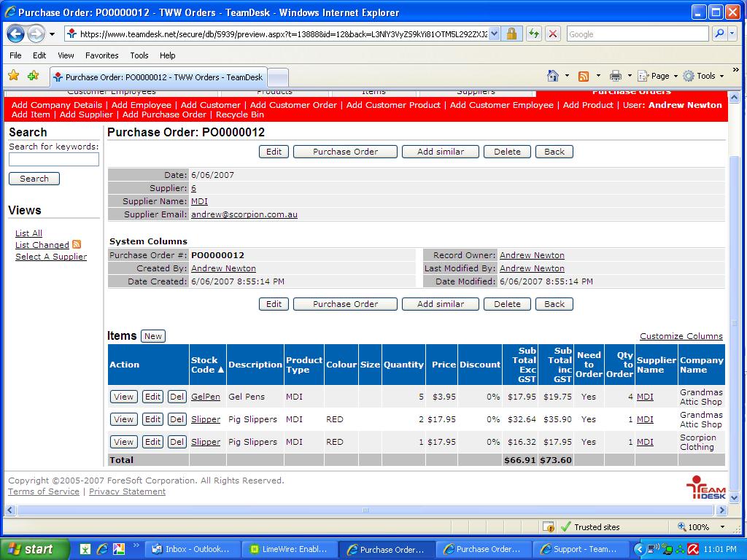
Task: Click the browser Back arrow button
Action: 16,34
